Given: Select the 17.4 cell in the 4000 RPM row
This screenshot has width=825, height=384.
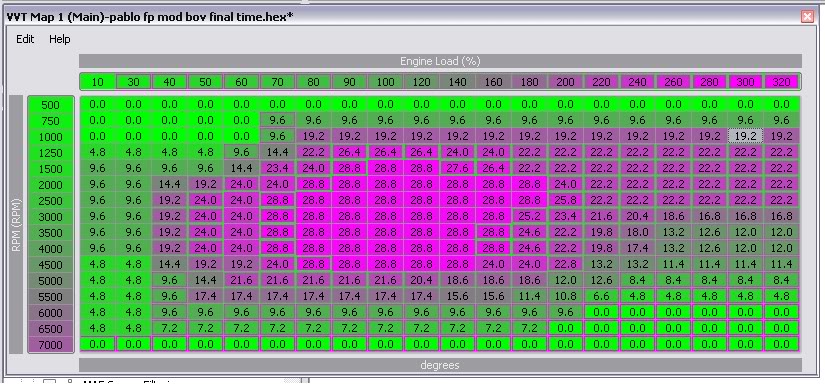Looking at the screenshot, I should (637, 248).
